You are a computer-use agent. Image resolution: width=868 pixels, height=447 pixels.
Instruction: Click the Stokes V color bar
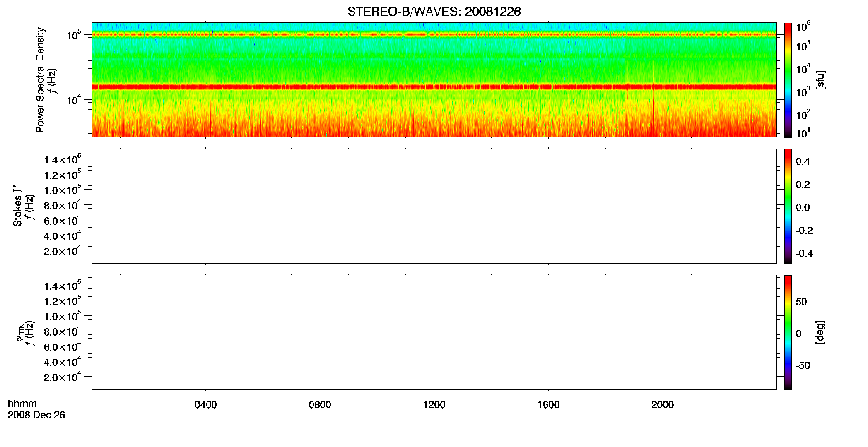[x=788, y=206]
